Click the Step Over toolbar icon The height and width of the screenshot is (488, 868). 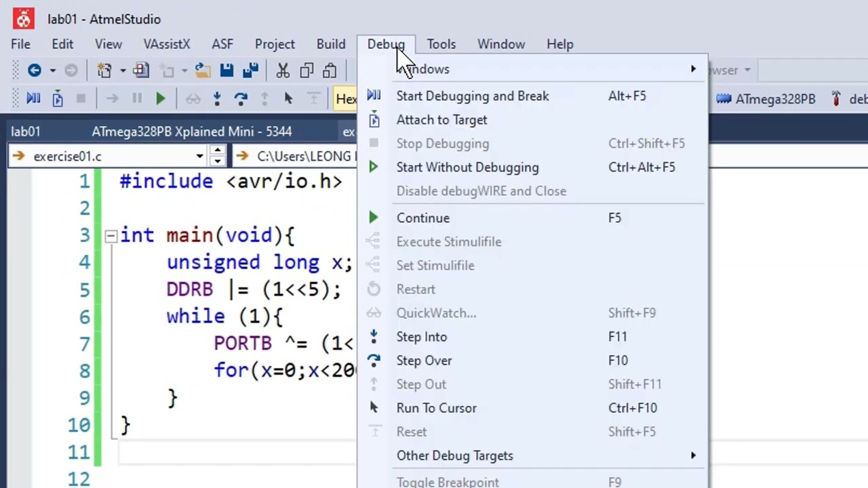(241, 99)
